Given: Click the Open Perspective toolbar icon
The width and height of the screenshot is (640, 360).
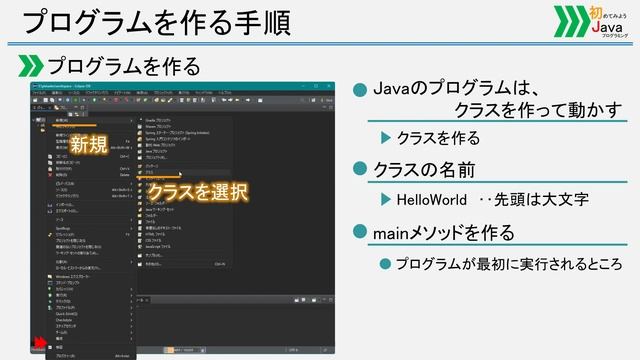Looking at the screenshot, I should point(313,100).
